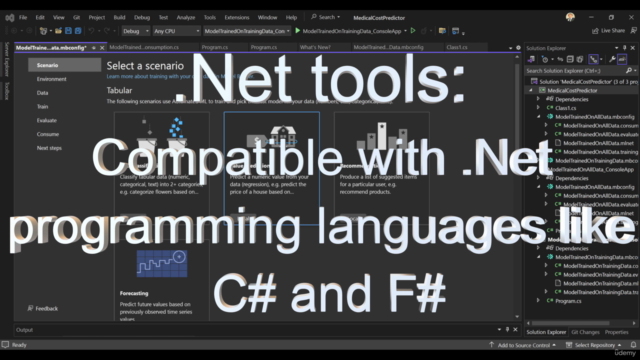
Task: Click the Visual Studio logo icon
Action: 10,18
